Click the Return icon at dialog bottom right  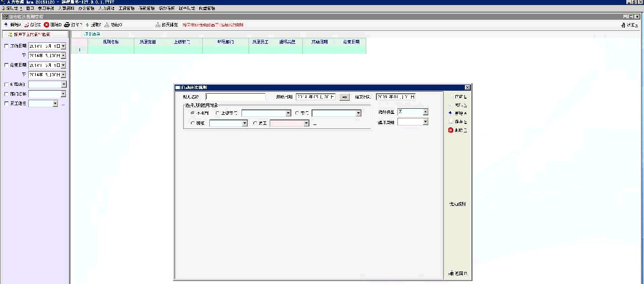coord(451,274)
